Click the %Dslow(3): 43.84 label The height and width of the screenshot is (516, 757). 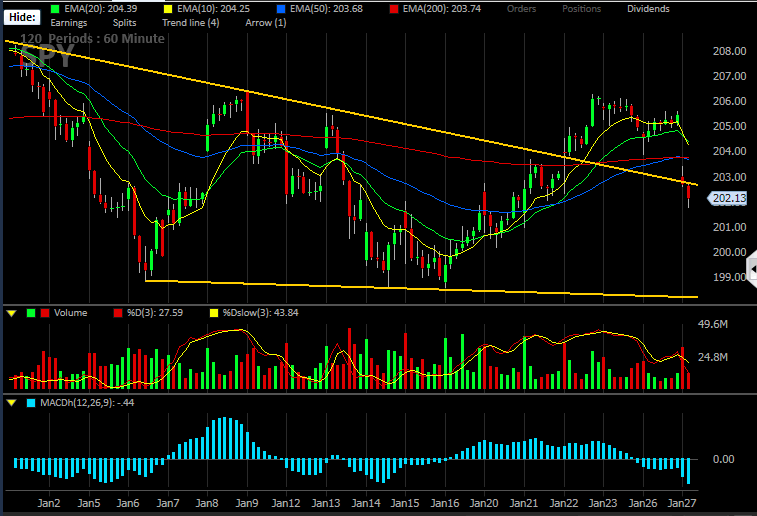(260, 313)
